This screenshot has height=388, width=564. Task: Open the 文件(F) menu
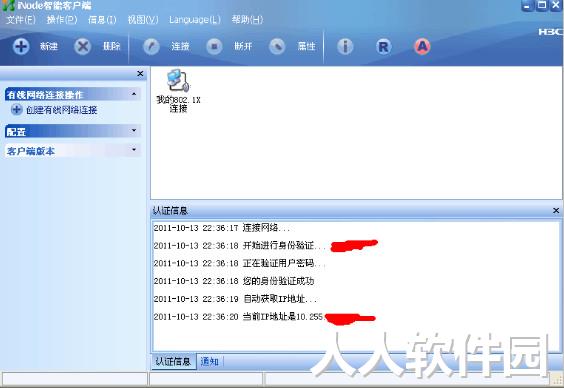[21, 19]
